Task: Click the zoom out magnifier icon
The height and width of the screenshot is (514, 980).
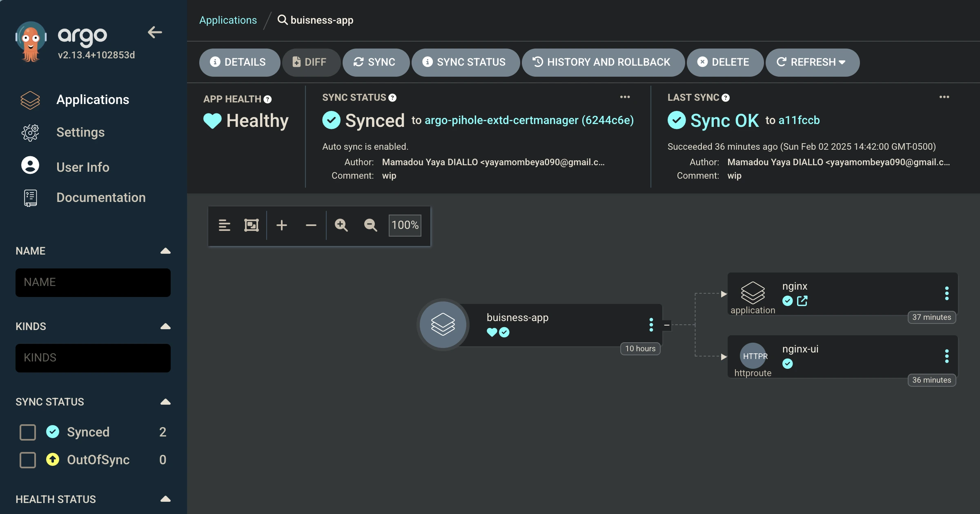Action: [370, 225]
